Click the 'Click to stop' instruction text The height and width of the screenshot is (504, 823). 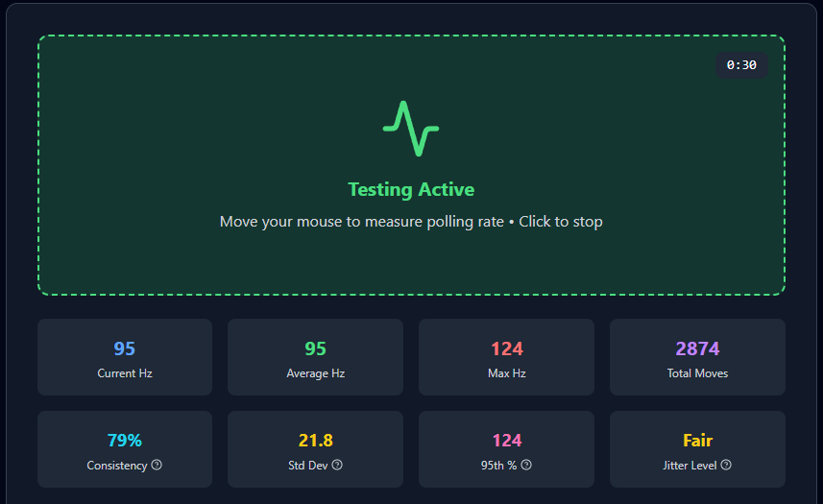click(x=561, y=222)
